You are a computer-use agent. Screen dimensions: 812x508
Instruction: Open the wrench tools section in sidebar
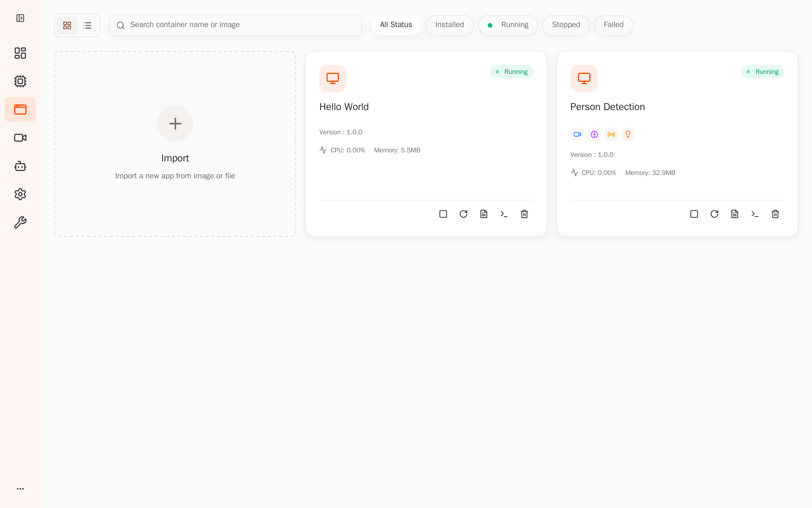coord(20,222)
